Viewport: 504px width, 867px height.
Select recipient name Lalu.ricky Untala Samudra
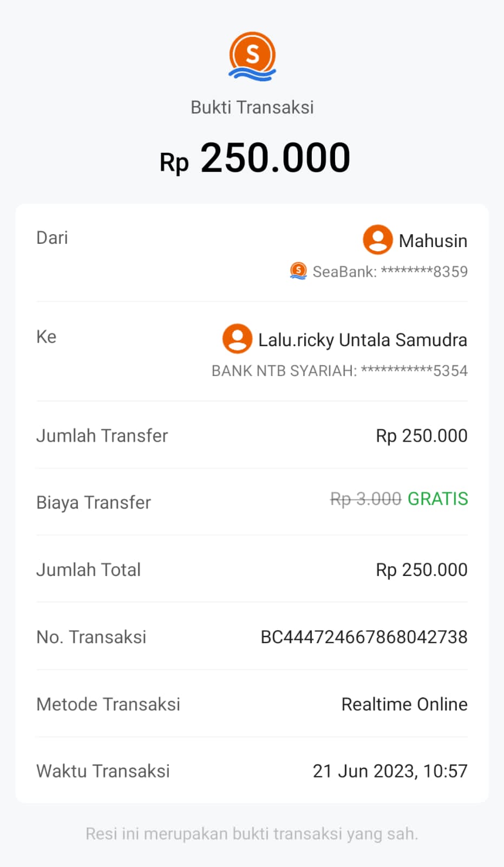[362, 340]
